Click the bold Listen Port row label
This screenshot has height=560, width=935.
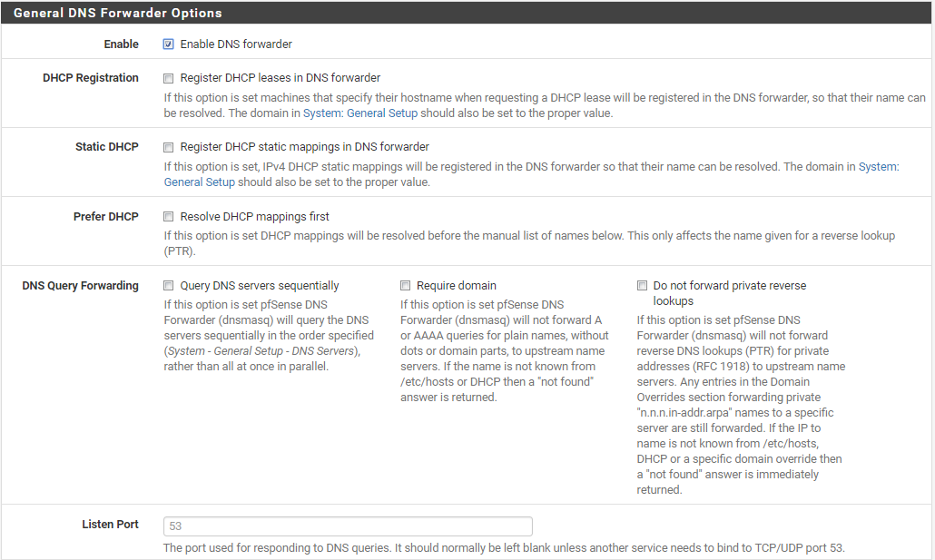[x=111, y=525]
